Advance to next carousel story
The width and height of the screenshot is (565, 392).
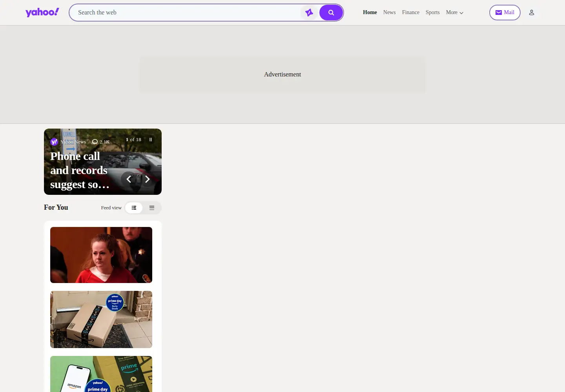[148, 179]
